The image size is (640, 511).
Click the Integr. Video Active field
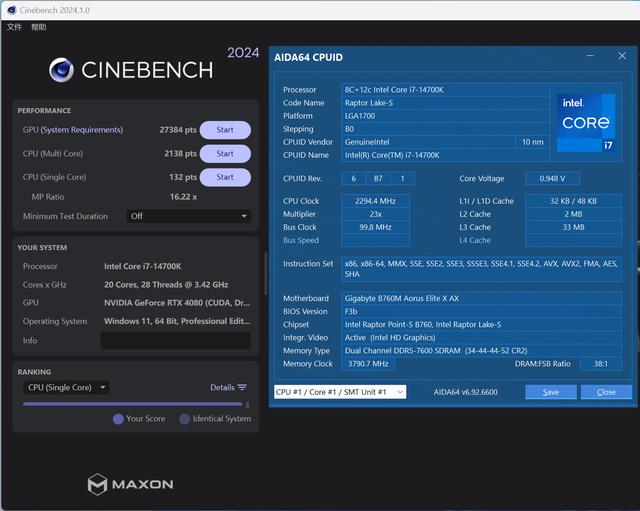coord(481,338)
